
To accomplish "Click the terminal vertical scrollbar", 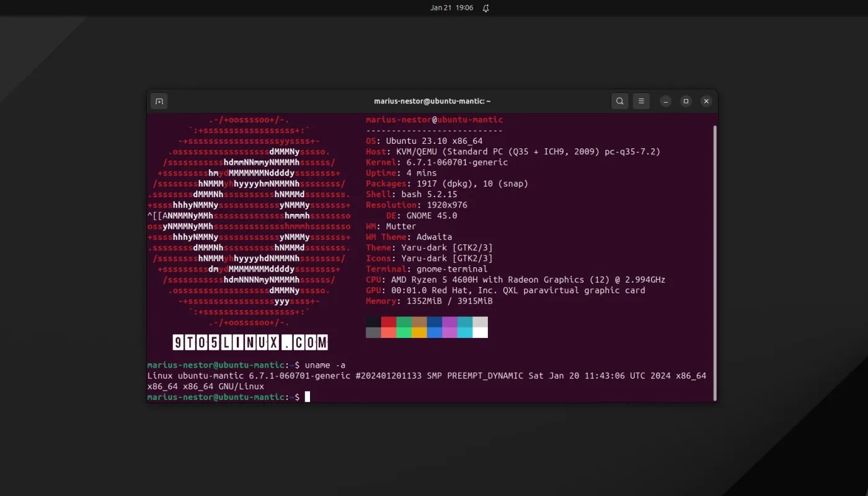I will pyautogui.click(x=715, y=262).
